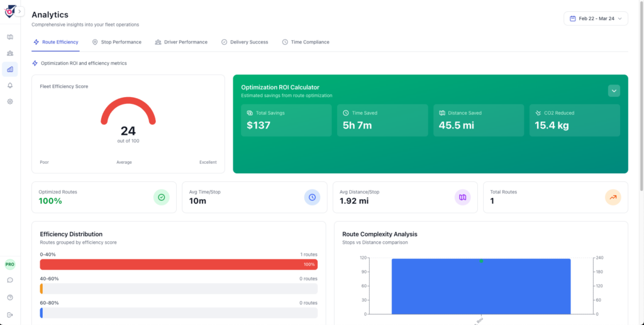Screen dimensions: 644x325
Task: Click the Poor gauge label
Action: pyautogui.click(x=45, y=162)
